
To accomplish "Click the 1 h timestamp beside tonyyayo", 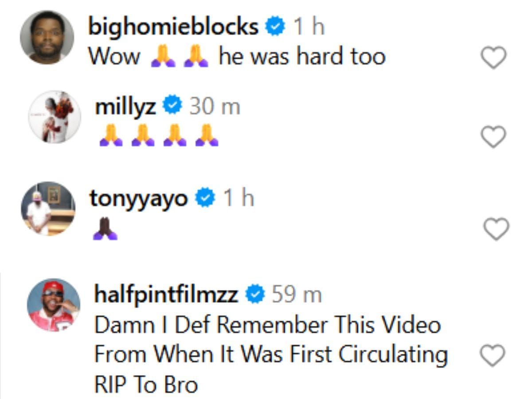I will tap(238, 198).
